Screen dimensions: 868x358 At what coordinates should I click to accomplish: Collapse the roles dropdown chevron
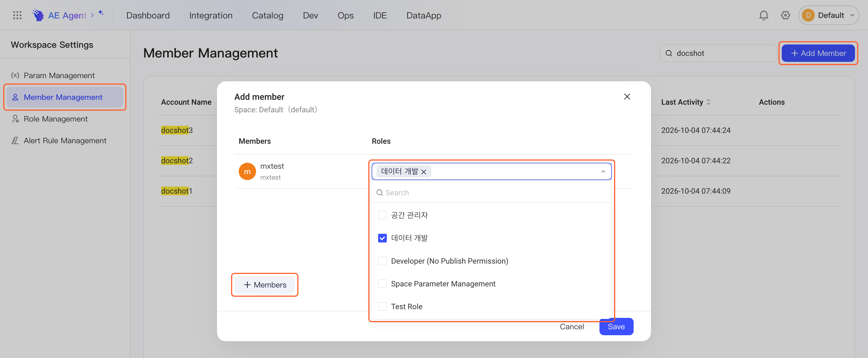pyautogui.click(x=603, y=172)
